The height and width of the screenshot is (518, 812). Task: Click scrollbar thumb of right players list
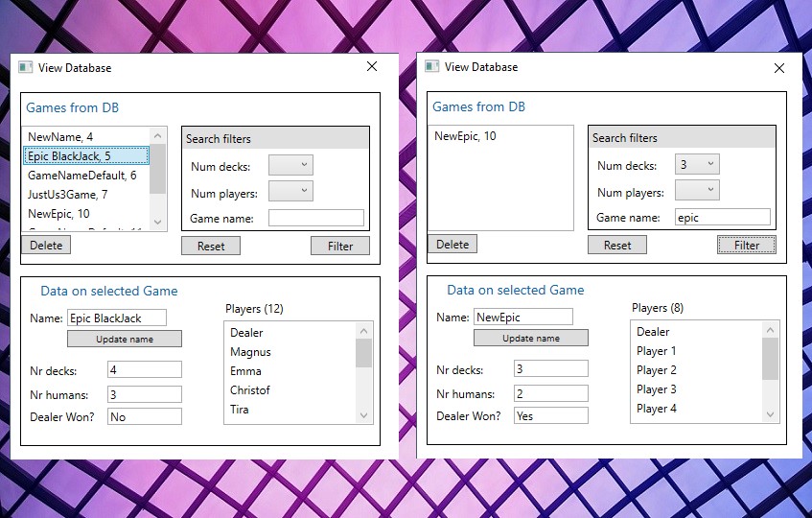click(x=770, y=359)
